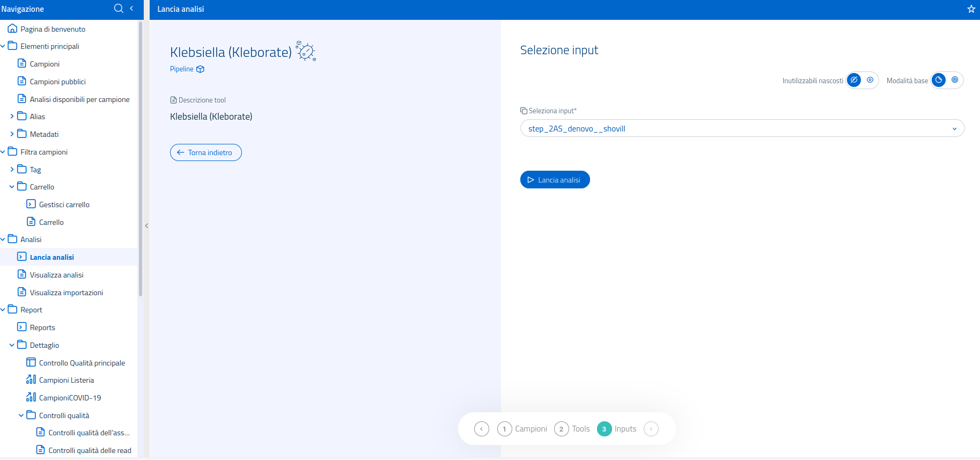Expand the Alias folder
Screen dimensions: 980x460
12,116
